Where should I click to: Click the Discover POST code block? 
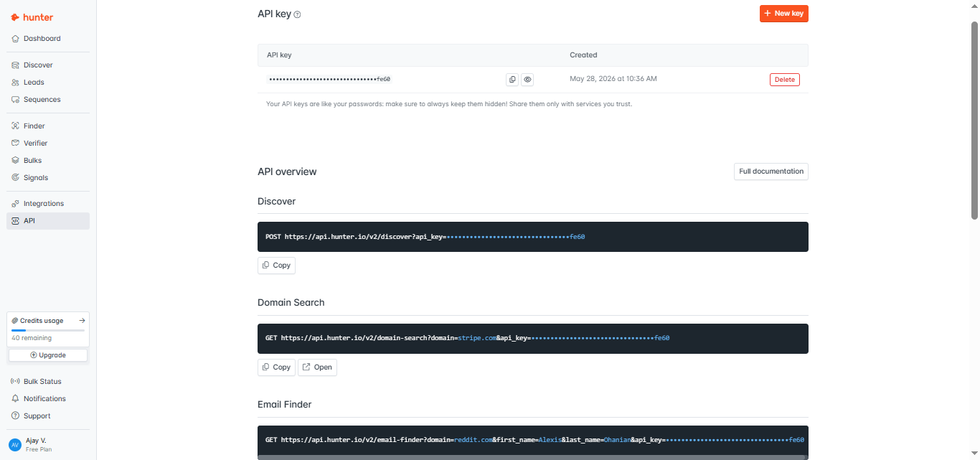click(533, 237)
